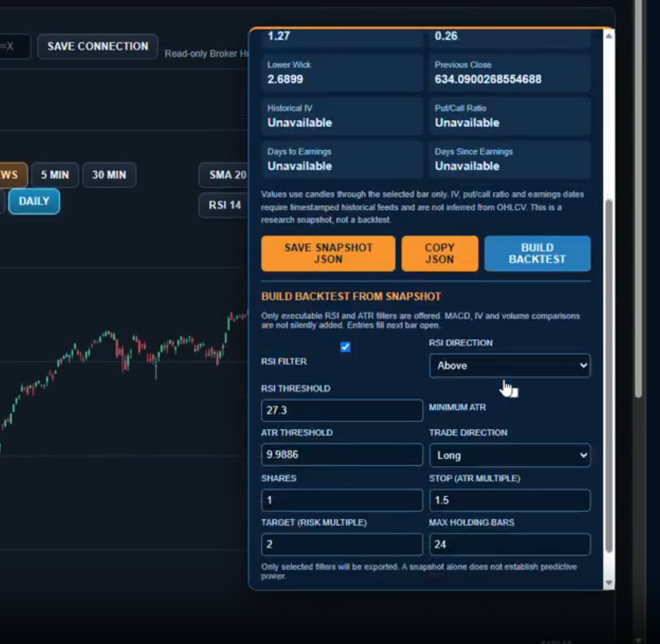Click the COPY JSON button
Viewport: 660px width, 644px height.
point(440,253)
